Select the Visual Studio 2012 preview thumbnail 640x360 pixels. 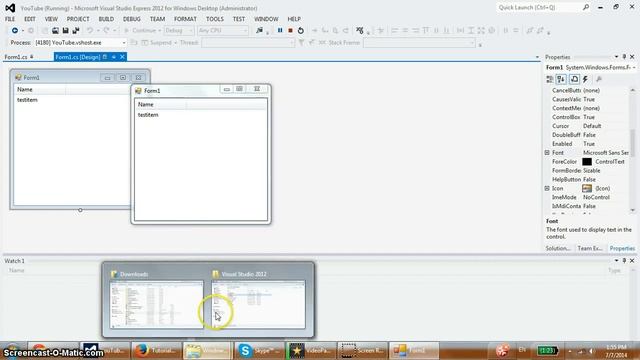coord(258,304)
